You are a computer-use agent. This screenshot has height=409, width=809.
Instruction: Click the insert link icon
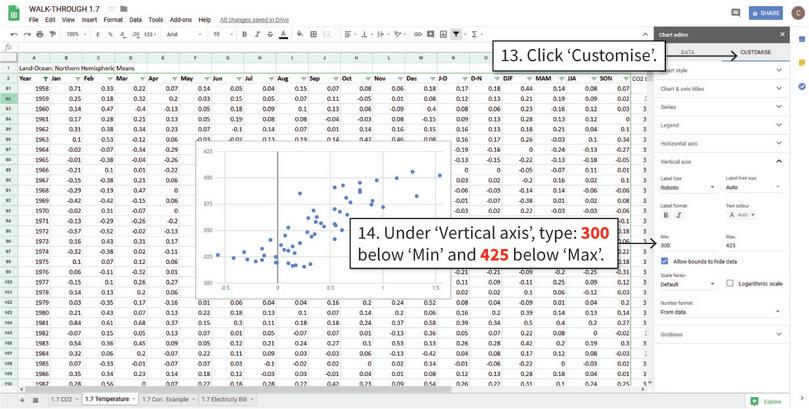418,35
